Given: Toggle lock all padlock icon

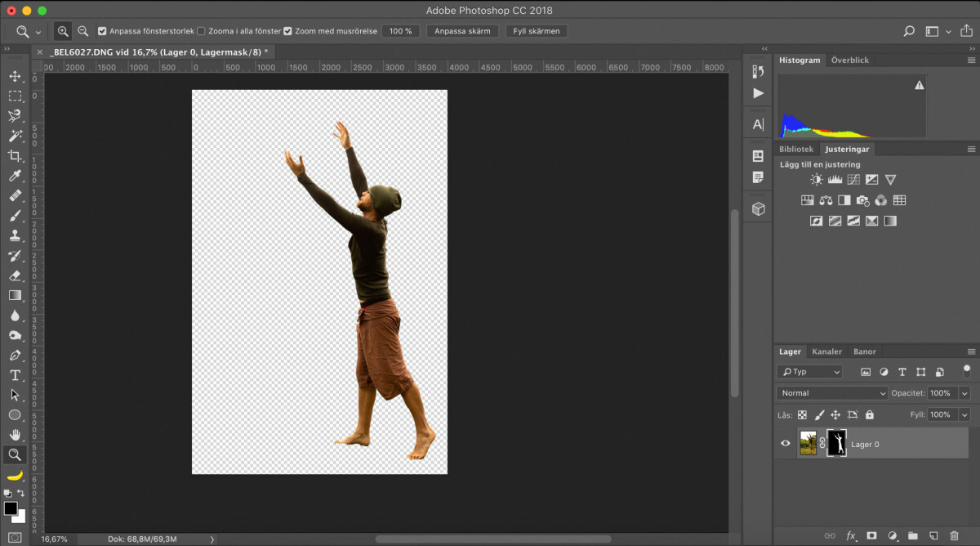Looking at the screenshot, I should [871, 415].
